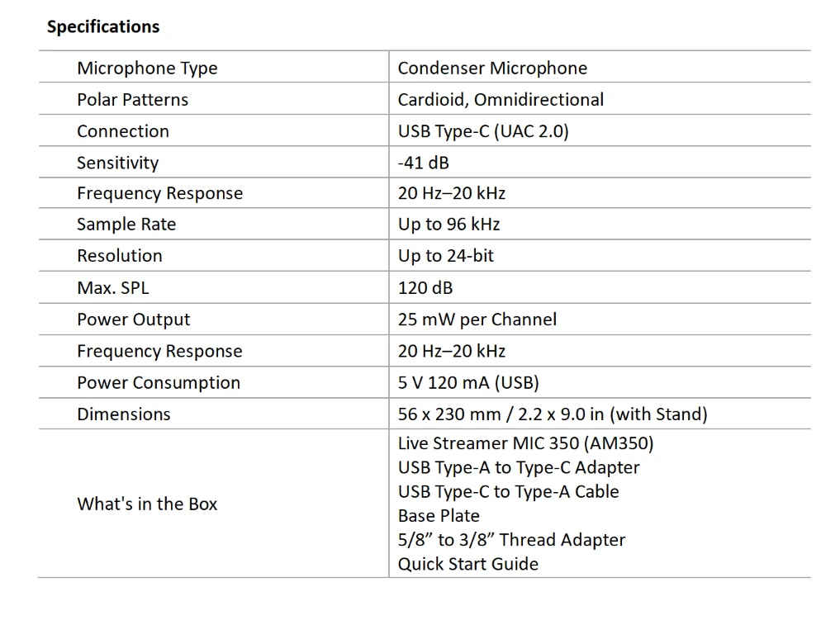Image resolution: width=840 pixels, height=620 pixels.
Task: Click the Polar Patterns row label
Action: 132,100
